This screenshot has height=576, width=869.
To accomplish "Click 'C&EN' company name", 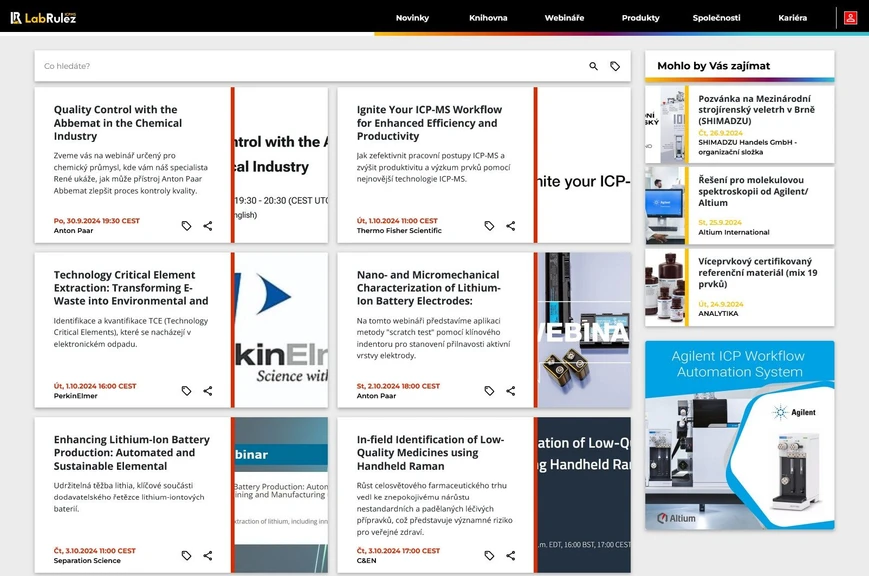I will pos(366,560).
